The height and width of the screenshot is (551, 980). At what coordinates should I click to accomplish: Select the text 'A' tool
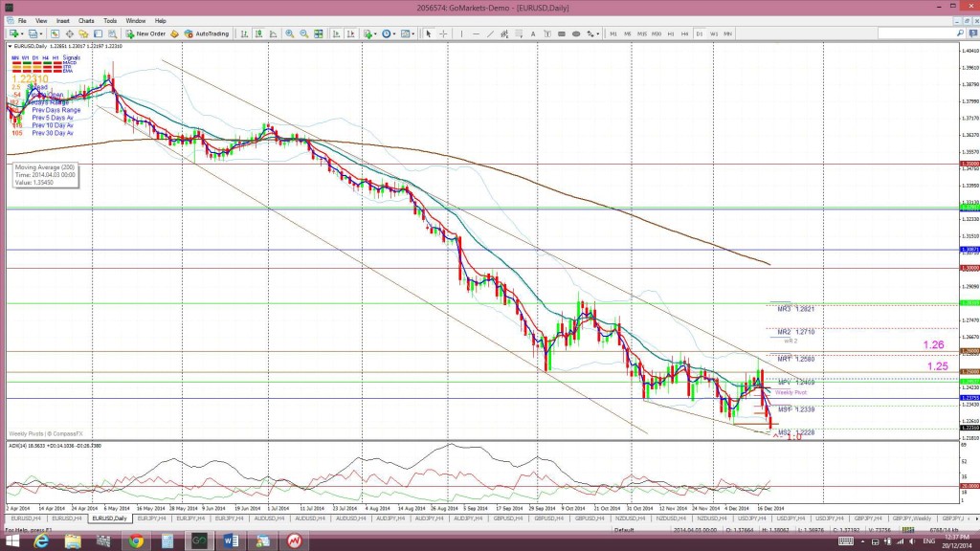[533, 33]
